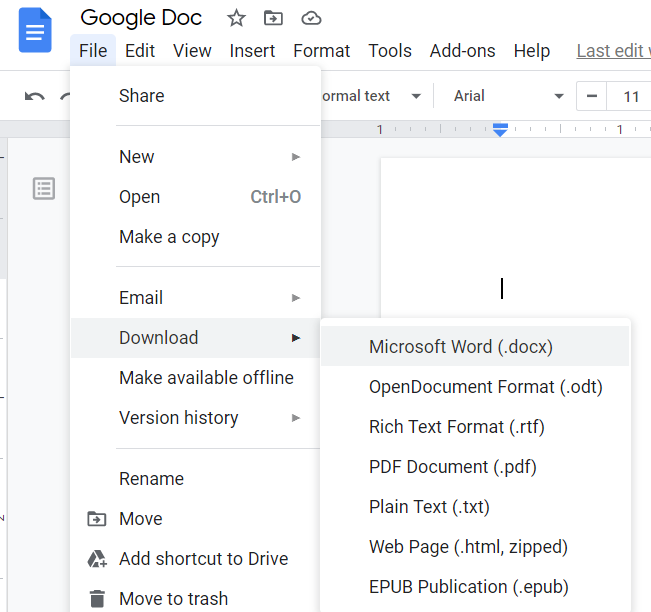Download as Microsoft Word (.docx)
The width and height of the screenshot is (651, 612).
point(475,347)
